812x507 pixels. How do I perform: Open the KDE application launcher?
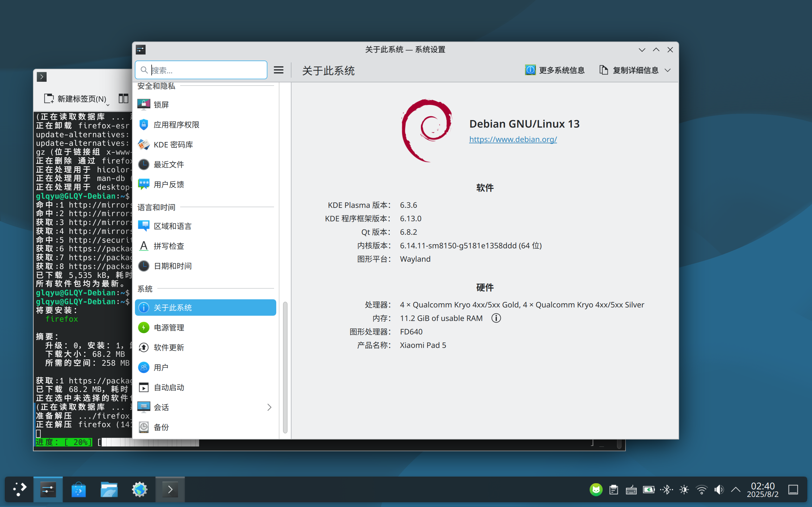[19, 490]
